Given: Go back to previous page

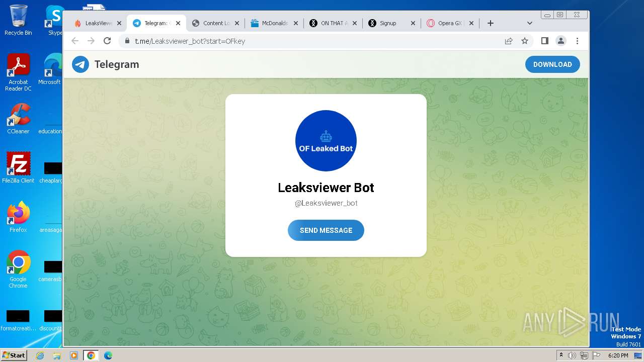Looking at the screenshot, I should [x=75, y=41].
